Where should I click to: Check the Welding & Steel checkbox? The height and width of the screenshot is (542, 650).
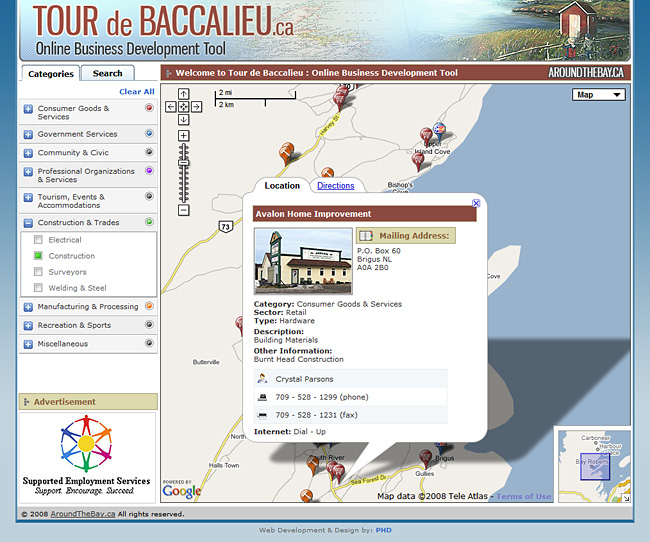click(x=38, y=287)
